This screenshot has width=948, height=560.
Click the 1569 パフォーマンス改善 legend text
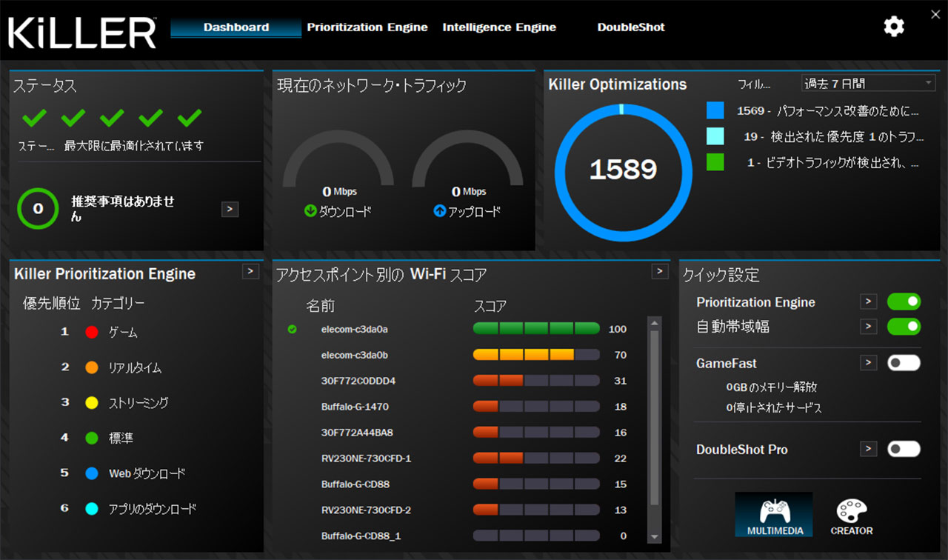pos(828,111)
